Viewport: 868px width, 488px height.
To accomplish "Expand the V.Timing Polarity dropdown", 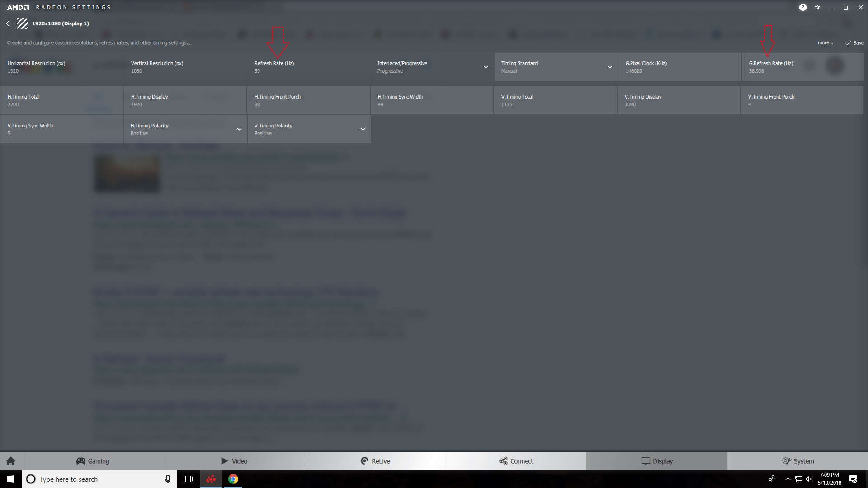I will 363,129.
